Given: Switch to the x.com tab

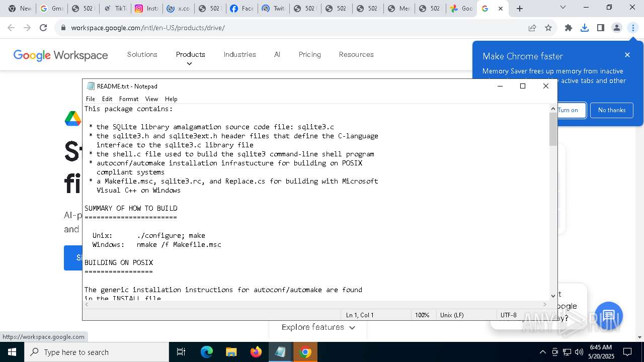Looking at the screenshot, I should tap(178, 9).
